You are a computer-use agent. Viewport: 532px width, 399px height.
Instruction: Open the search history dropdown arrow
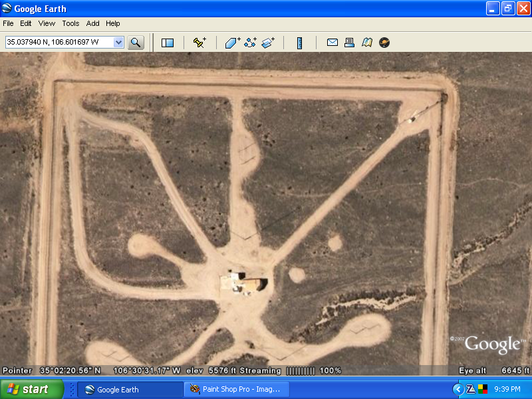[x=118, y=43]
